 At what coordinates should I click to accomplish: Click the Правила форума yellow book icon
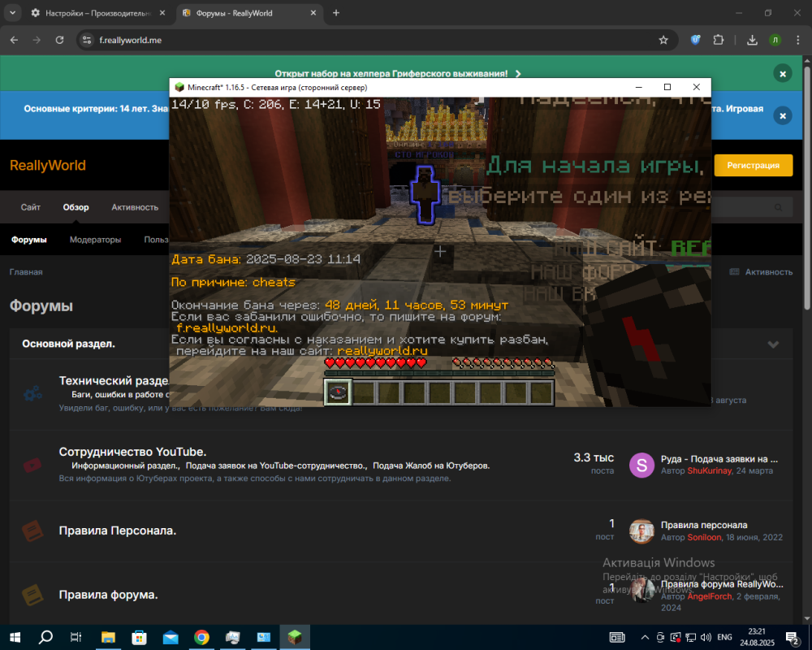[32, 595]
